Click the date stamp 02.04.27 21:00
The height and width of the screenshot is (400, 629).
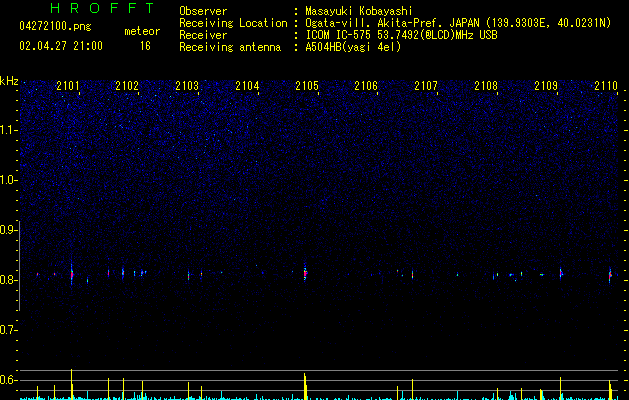click(x=61, y=46)
